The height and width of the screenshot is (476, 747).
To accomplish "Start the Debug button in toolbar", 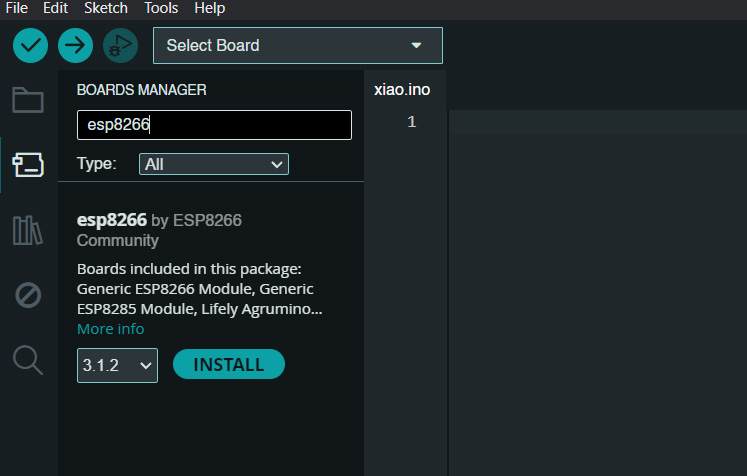I will pos(121,46).
